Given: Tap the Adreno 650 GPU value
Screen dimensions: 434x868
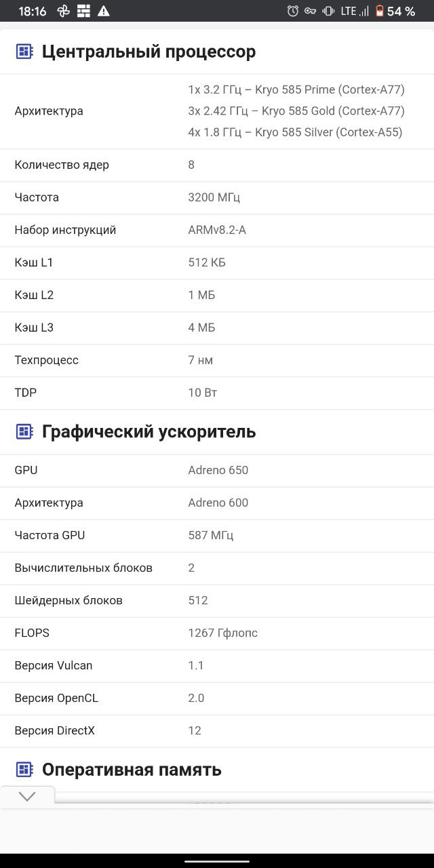Looking at the screenshot, I should tap(218, 470).
